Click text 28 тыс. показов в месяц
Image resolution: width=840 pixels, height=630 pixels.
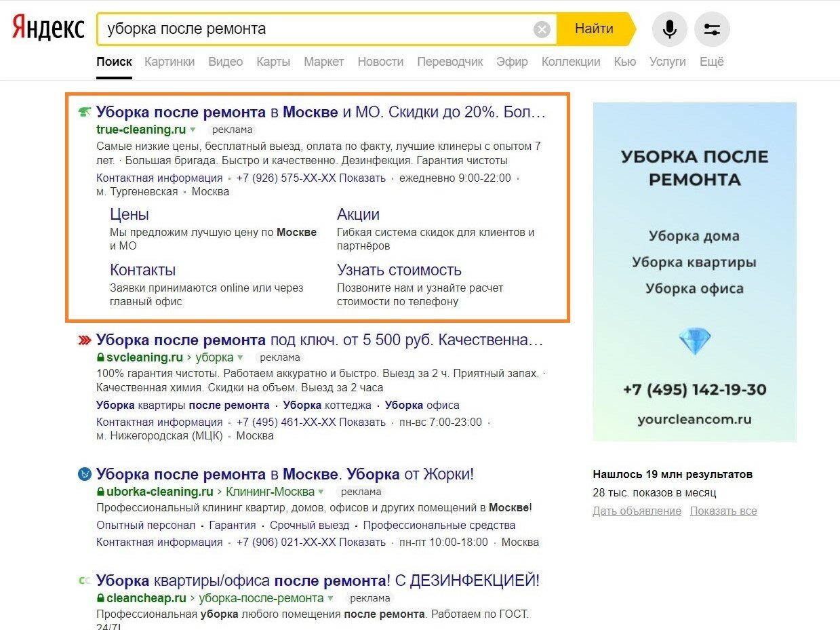tap(654, 493)
